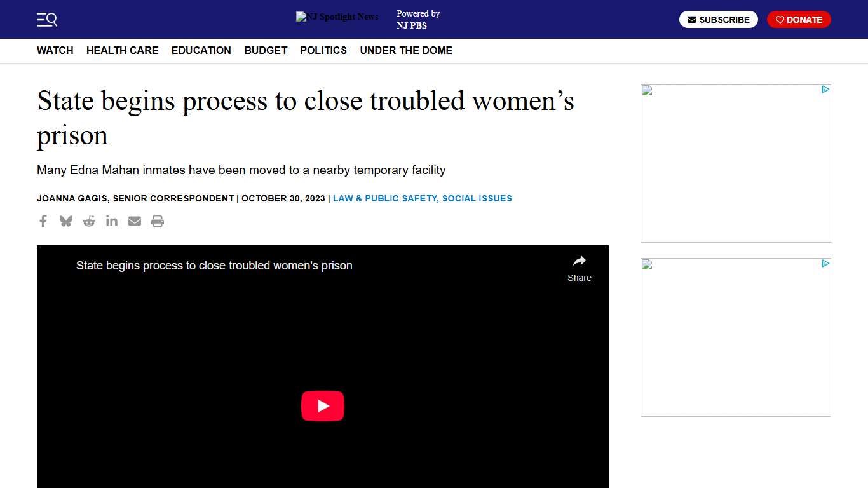
Task: Open the UNDER THE DOME section
Action: click(x=406, y=50)
